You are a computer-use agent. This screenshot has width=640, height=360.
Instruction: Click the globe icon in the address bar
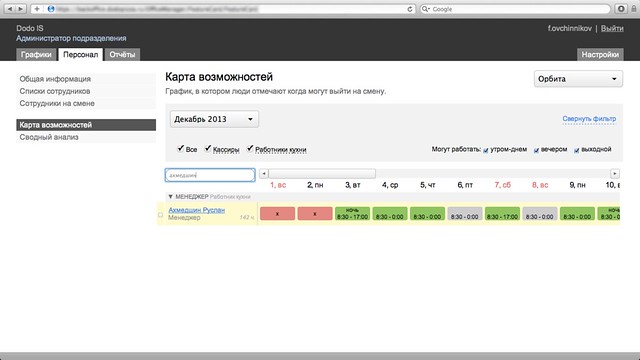(51, 9)
